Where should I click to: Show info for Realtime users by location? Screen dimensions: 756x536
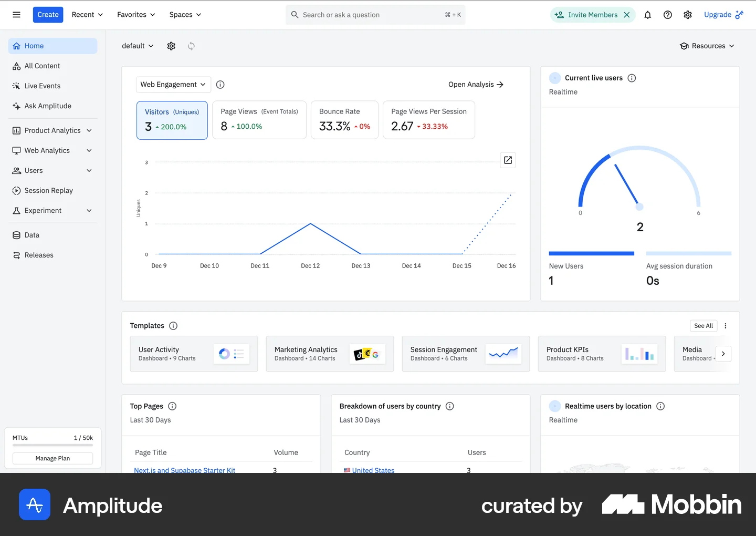click(661, 406)
